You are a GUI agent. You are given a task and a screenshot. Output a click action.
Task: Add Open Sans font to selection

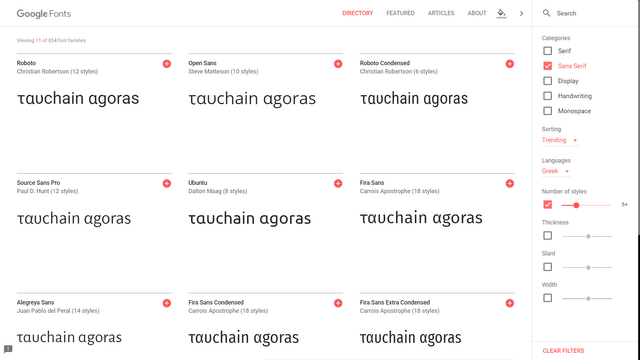[x=338, y=64]
